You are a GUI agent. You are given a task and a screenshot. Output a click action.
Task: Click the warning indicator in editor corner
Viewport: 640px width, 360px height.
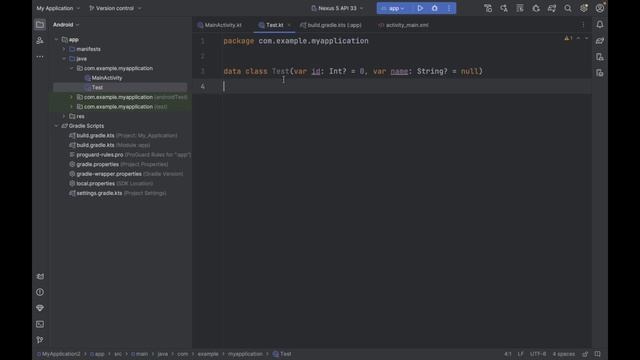point(568,38)
